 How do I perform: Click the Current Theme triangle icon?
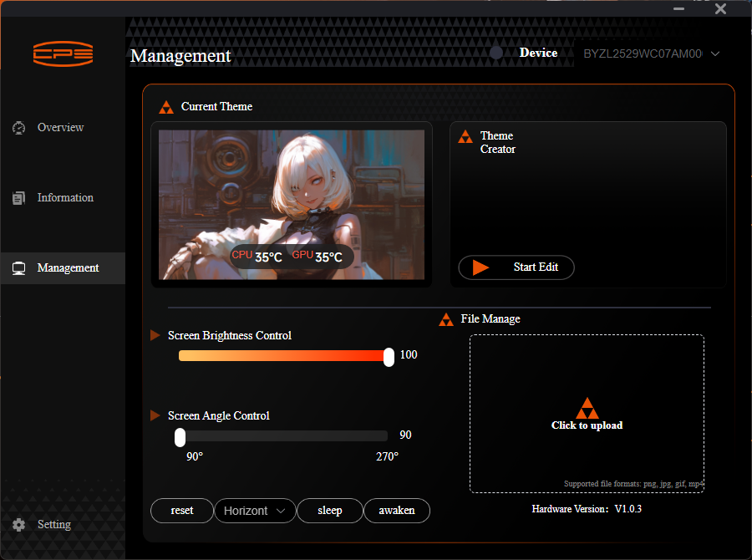click(x=166, y=107)
